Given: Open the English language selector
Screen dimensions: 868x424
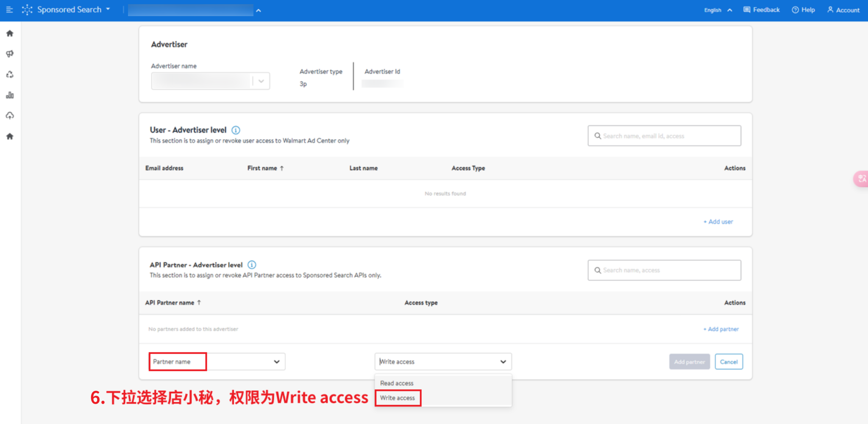Looking at the screenshot, I should click(x=718, y=10).
